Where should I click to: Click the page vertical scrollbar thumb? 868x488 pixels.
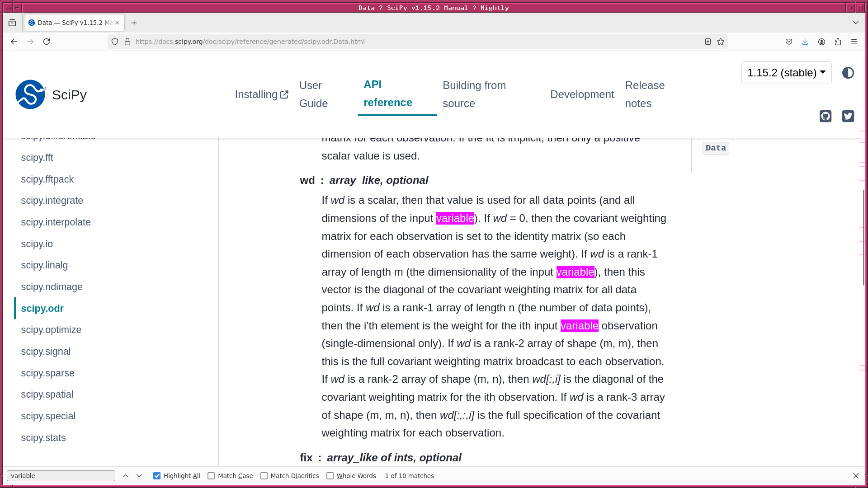863,237
